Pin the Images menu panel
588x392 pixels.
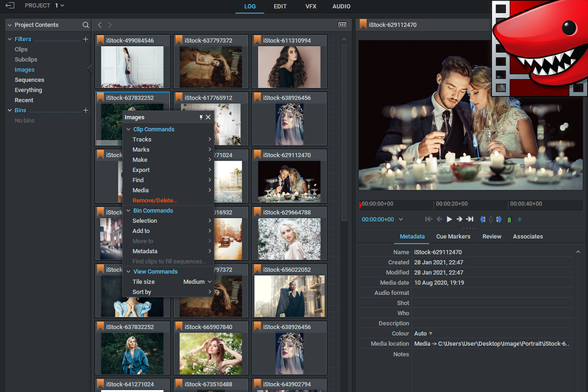tap(201, 118)
